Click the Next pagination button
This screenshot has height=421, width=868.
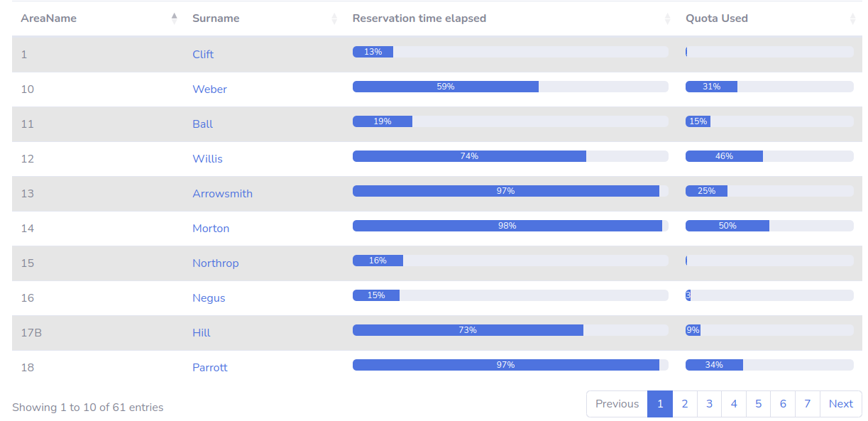(x=840, y=404)
